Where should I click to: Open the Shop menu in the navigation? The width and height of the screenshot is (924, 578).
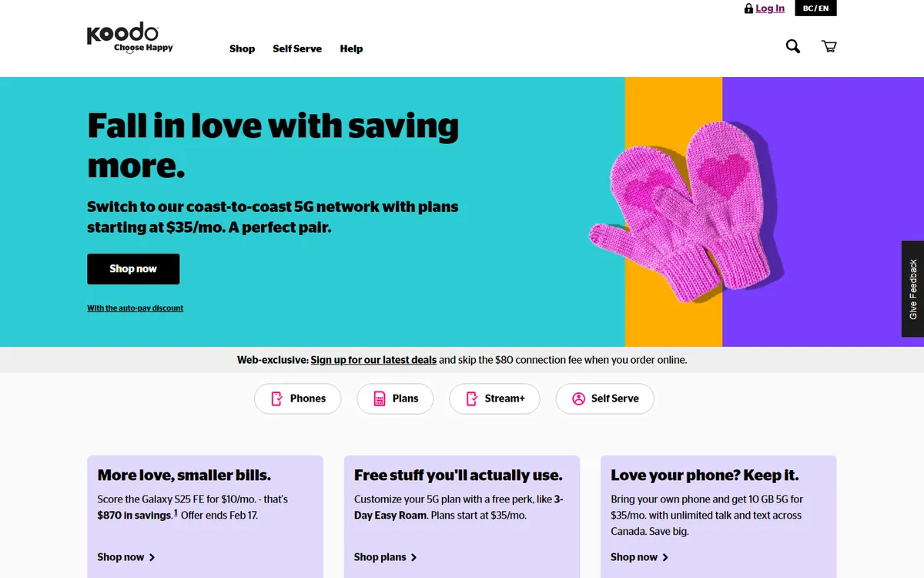point(242,49)
